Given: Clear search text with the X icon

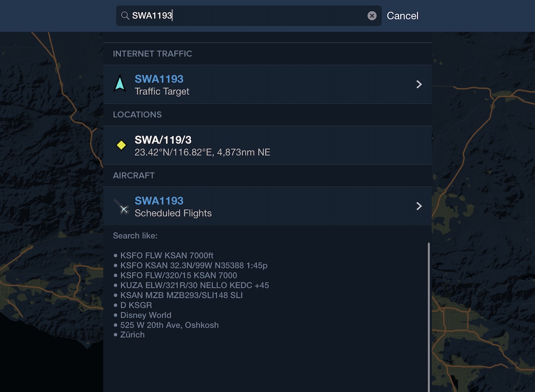Looking at the screenshot, I should tap(372, 16).
